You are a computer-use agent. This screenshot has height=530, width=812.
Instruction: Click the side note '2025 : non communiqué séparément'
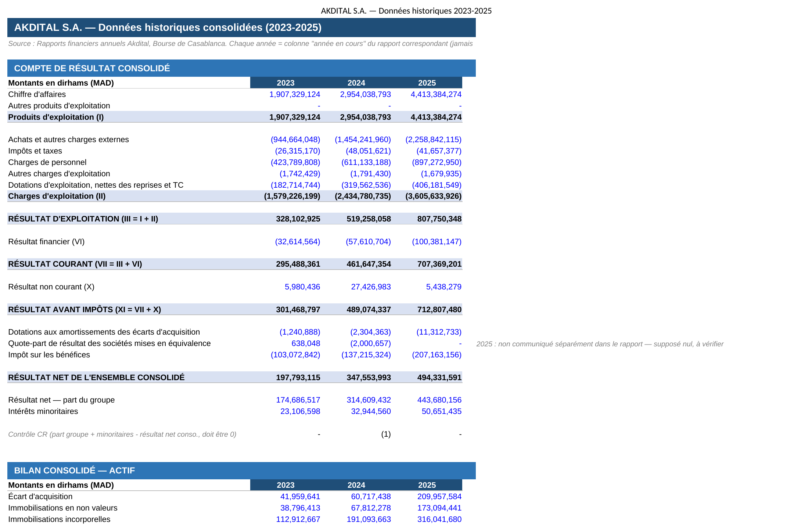pyautogui.click(x=600, y=344)
